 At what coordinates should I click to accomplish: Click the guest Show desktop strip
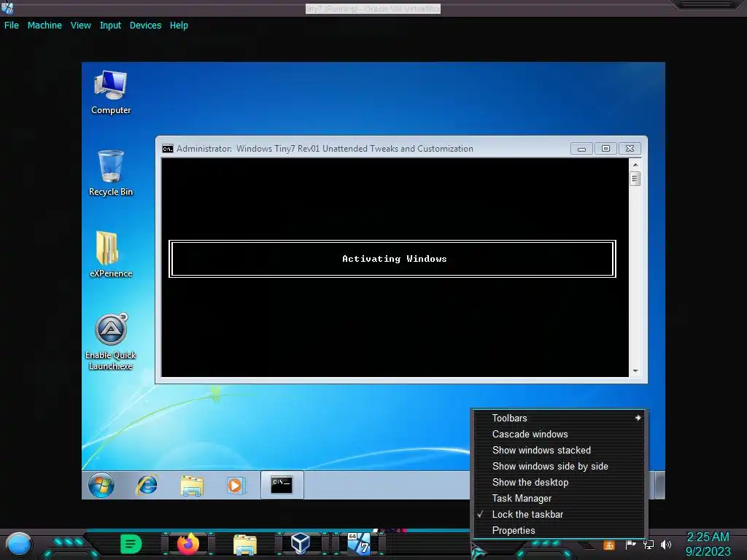point(659,485)
